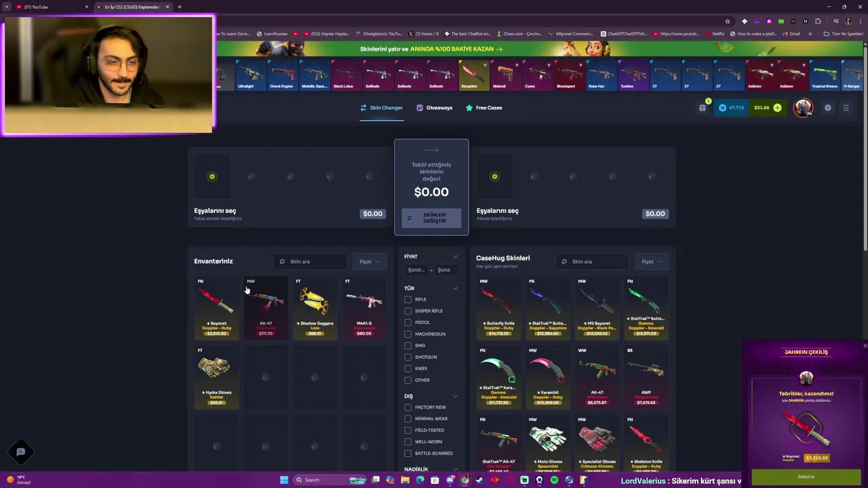Open the Free Cases tab
The image size is (868, 488).
pyautogui.click(x=484, y=108)
